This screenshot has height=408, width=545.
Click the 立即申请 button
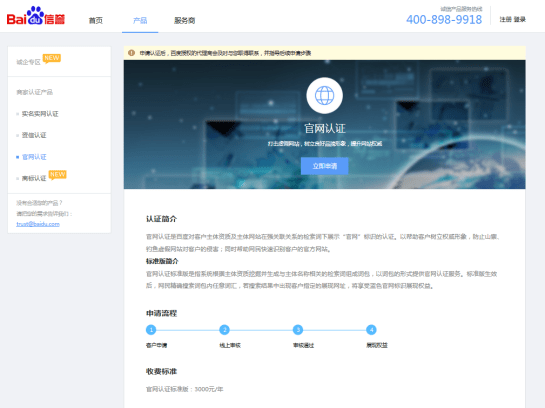pos(325,166)
